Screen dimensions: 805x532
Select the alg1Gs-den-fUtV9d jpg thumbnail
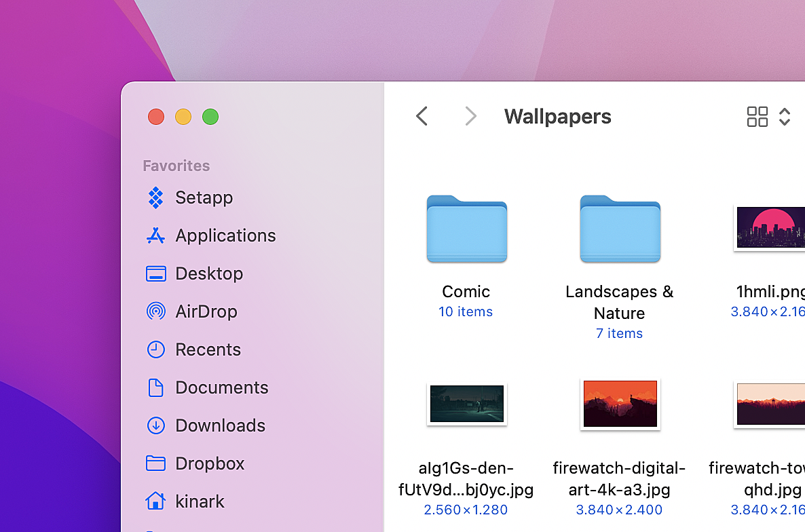click(x=467, y=404)
